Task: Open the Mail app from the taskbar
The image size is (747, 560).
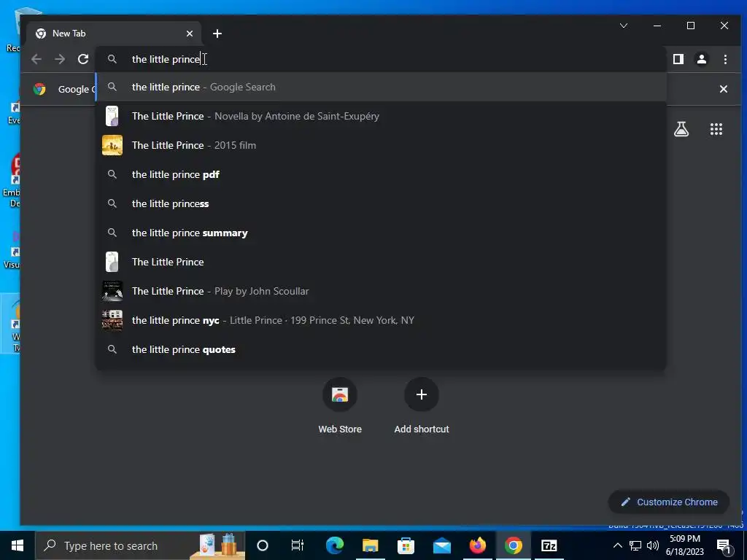Action: (x=441, y=545)
